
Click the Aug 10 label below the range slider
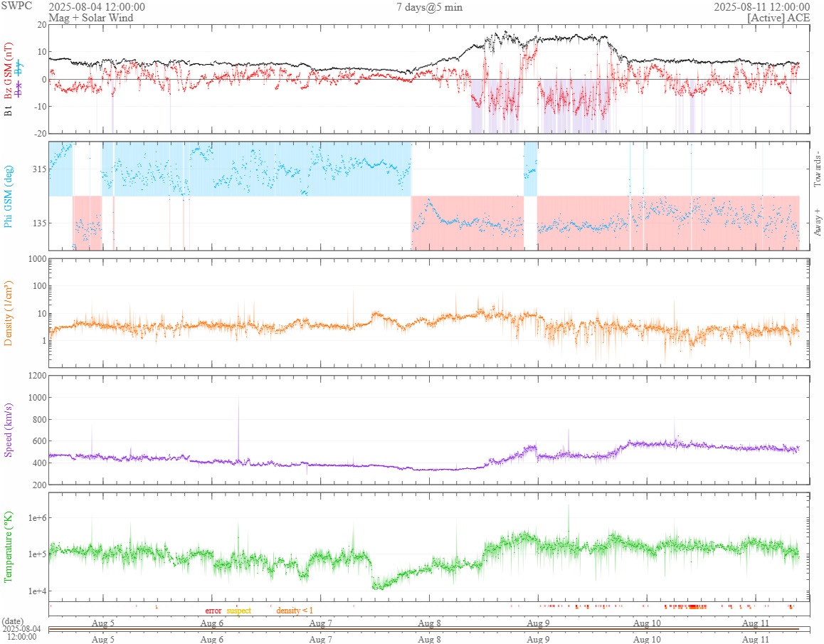[x=647, y=639]
